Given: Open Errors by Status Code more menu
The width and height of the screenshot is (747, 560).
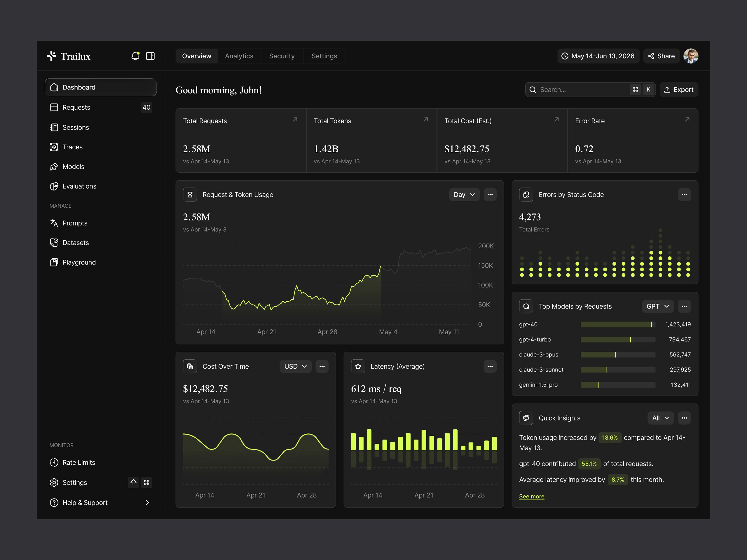Looking at the screenshot, I should point(684,195).
